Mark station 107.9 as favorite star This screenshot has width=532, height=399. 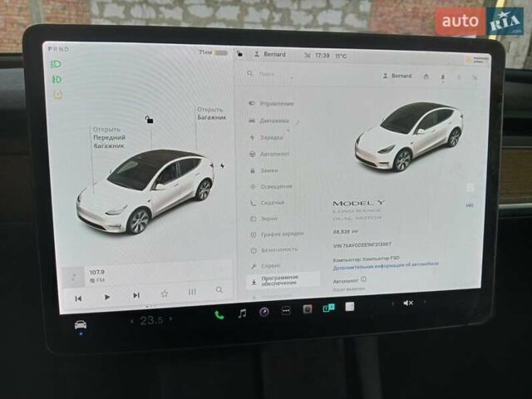[x=165, y=293]
